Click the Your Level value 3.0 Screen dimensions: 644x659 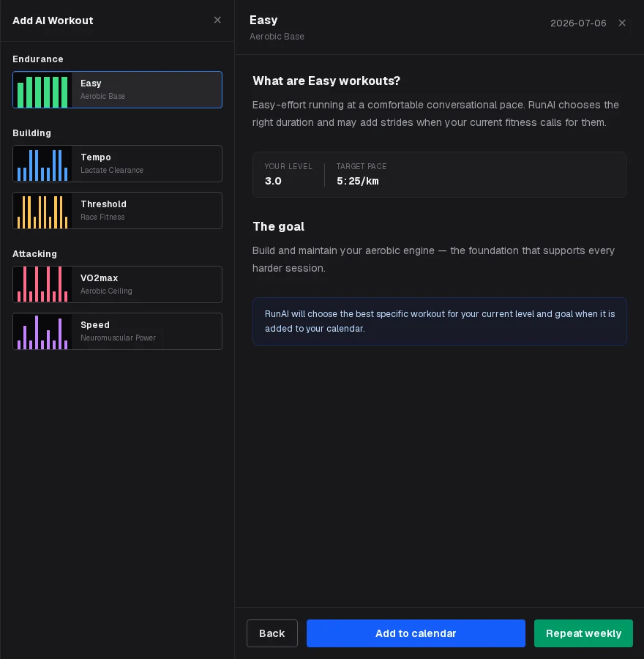tap(273, 181)
